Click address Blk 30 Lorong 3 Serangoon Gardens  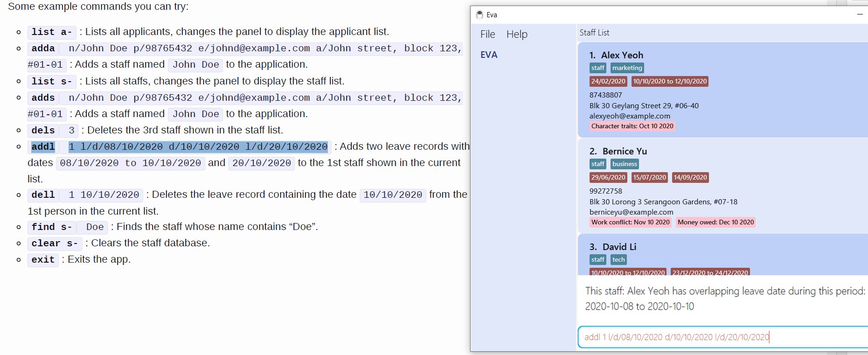click(x=663, y=202)
